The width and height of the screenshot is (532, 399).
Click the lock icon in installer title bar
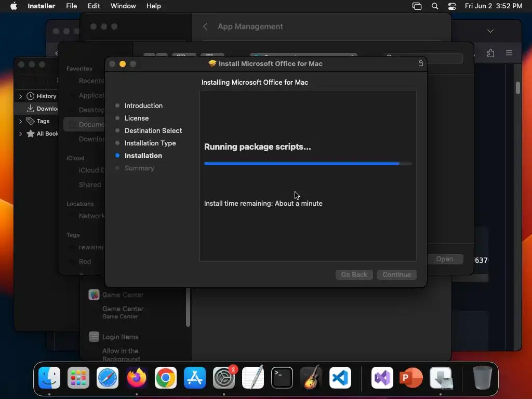tap(421, 63)
